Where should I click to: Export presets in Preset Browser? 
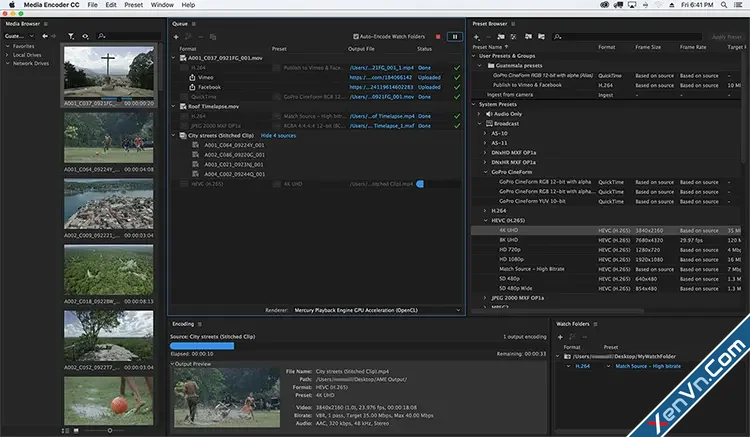(x=541, y=37)
